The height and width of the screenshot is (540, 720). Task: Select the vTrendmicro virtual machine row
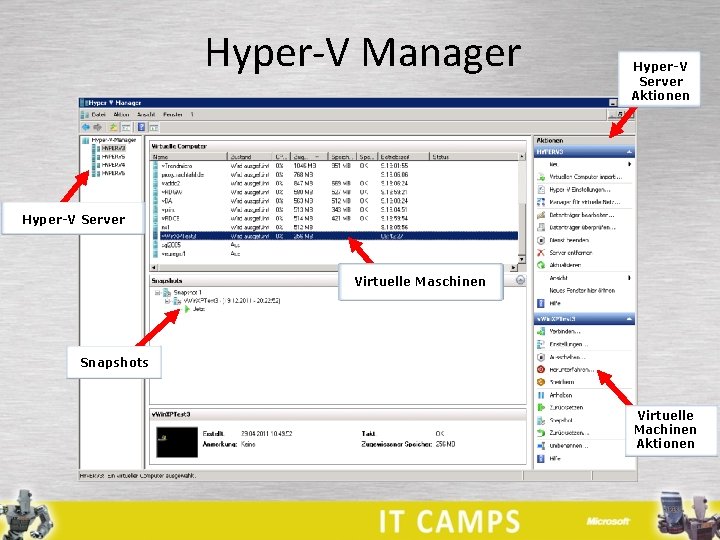pyautogui.click(x=335, y=166)
